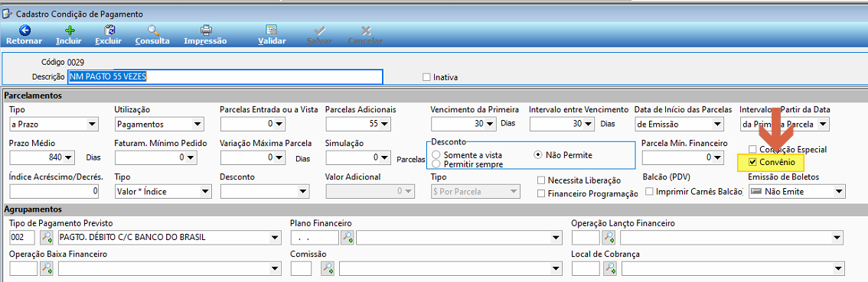Toggle the Inativa checkbox

426,77
